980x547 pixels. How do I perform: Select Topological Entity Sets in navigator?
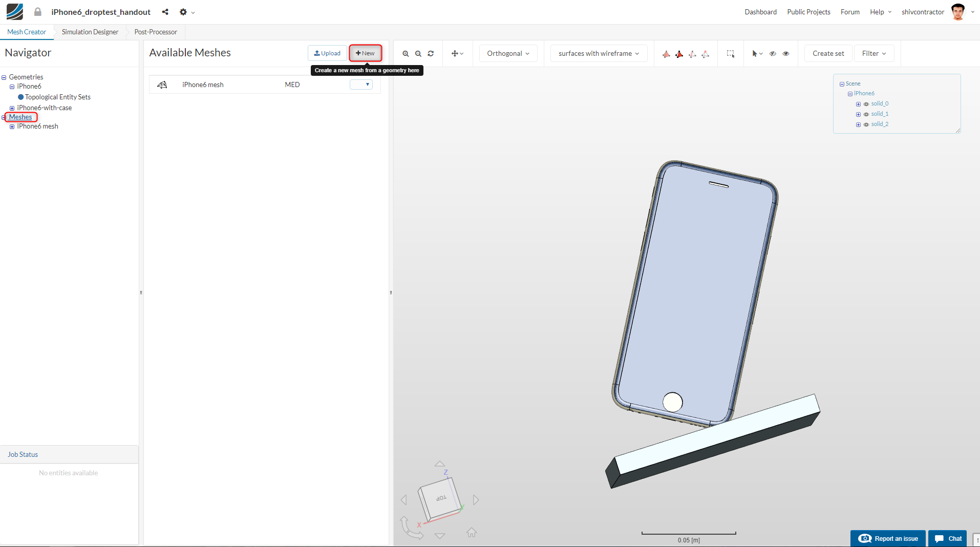[x=58, y=97]
